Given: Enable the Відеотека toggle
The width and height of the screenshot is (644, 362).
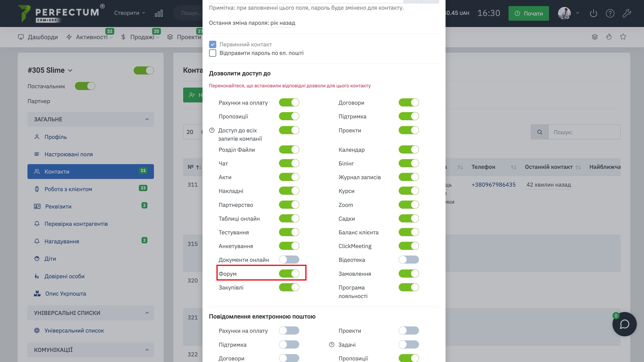Looking at the screenshot, I should point(409,260).
